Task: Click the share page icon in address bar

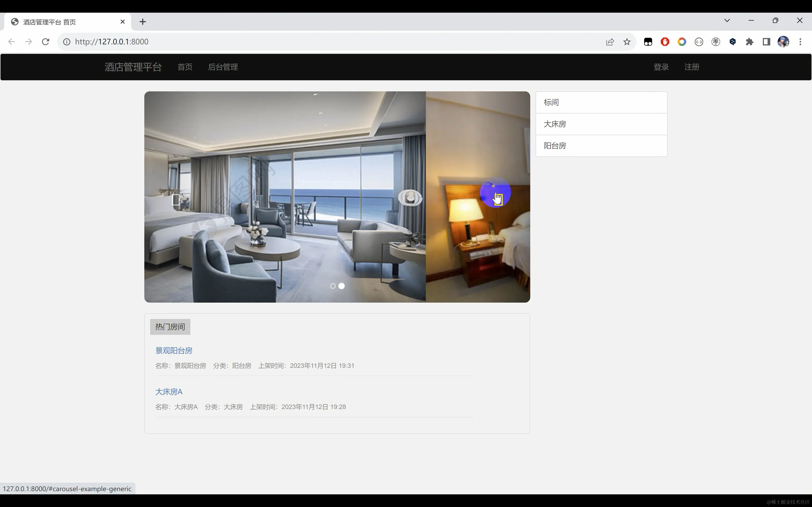Action: coord(610,42)
